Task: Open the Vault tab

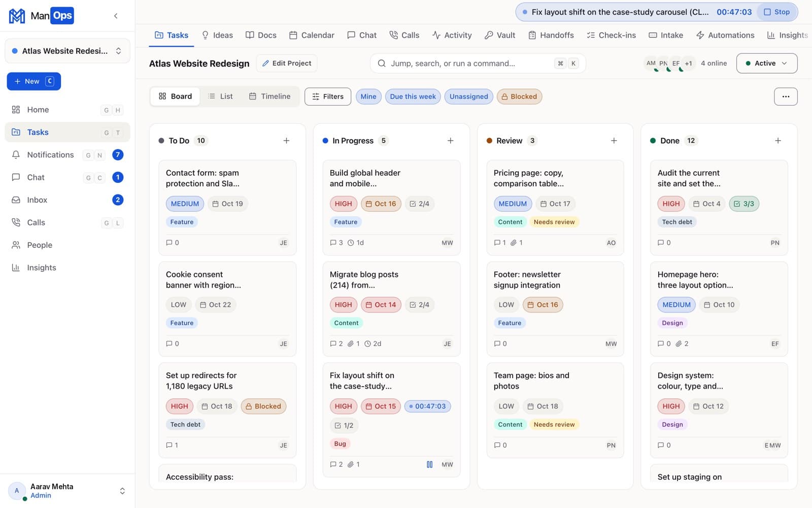Action: pos(500,35)
